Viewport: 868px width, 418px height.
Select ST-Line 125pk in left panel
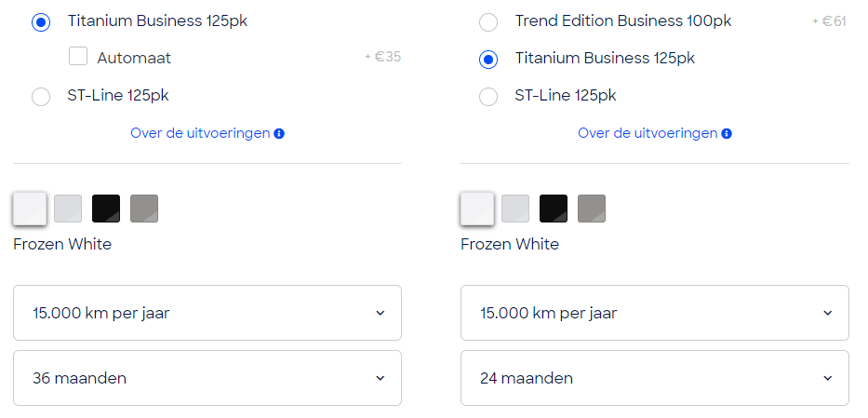41,96
